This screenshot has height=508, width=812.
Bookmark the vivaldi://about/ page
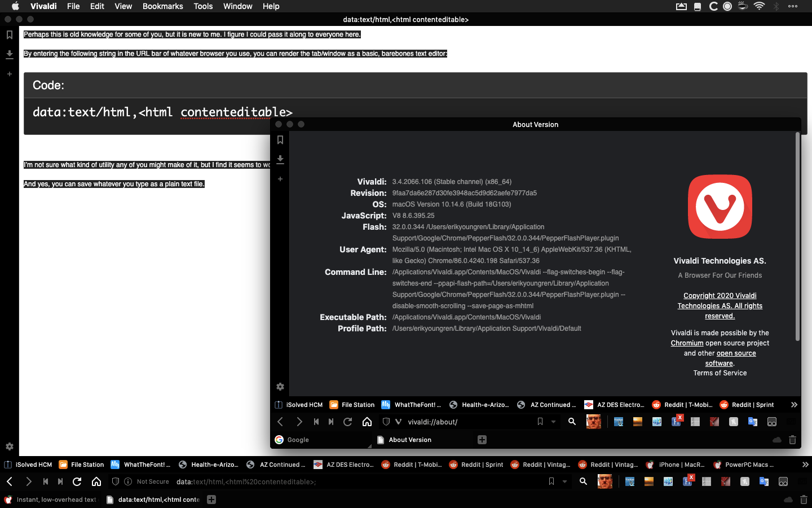point(540,422)
